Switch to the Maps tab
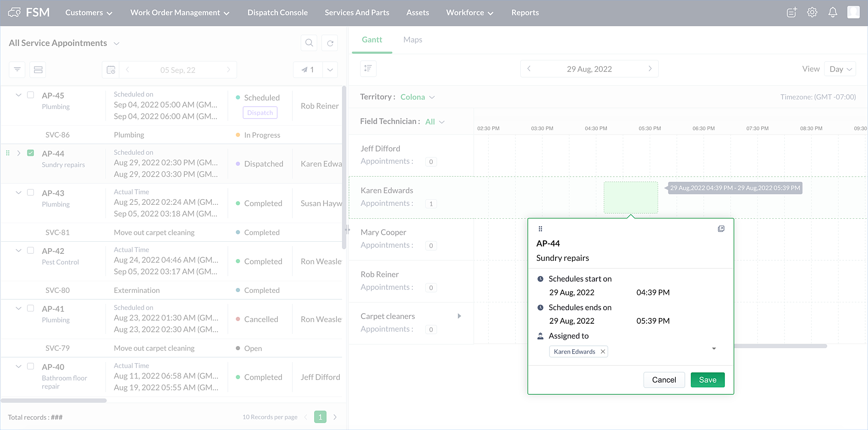Screen dimensions: 868x430 [412, 40]
